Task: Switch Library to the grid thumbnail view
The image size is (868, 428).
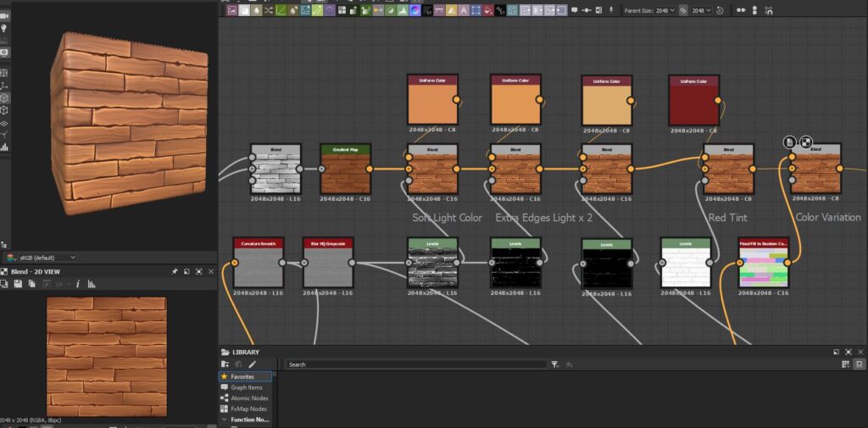Action: coord(845,364)
